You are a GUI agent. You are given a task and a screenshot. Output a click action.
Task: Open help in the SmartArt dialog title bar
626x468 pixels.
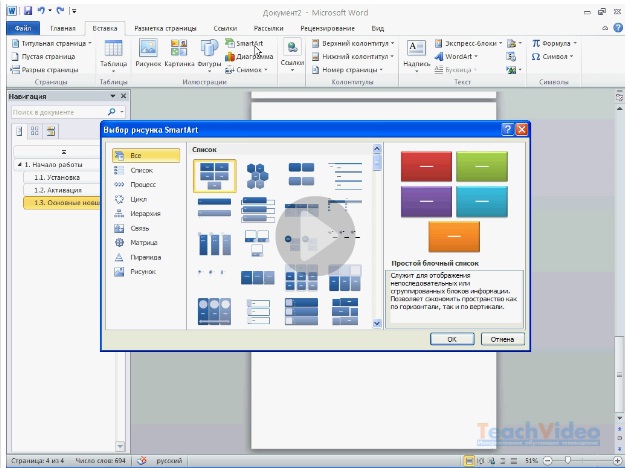(507, 129)
